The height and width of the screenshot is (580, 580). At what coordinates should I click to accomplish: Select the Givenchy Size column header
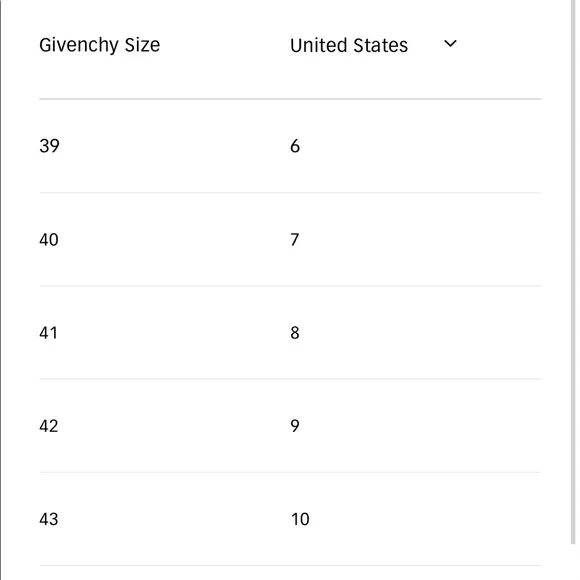[x=100, y=45]
